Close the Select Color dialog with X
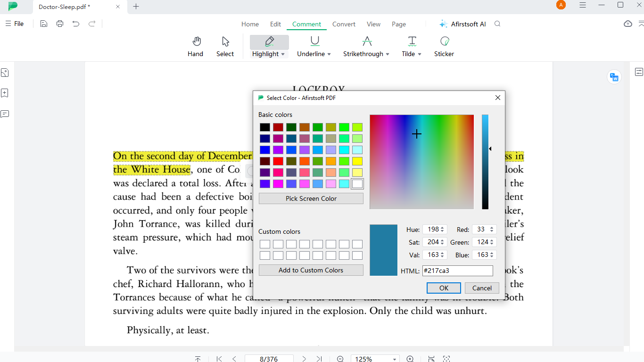Screen dimensions: 644x362 497,98
